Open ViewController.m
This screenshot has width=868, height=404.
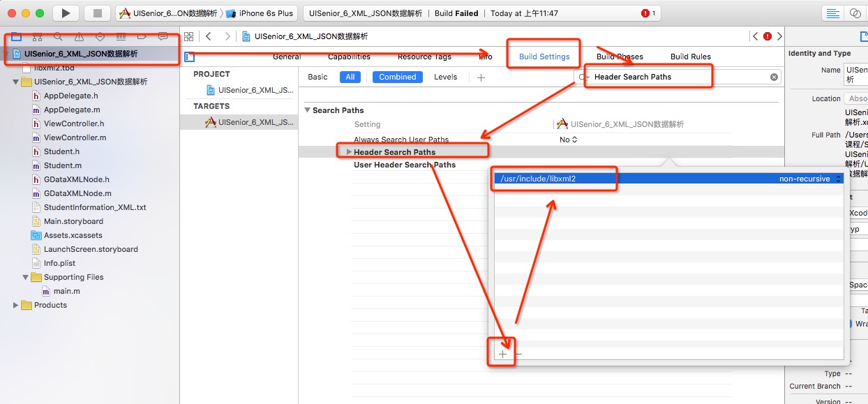point(74,137)
